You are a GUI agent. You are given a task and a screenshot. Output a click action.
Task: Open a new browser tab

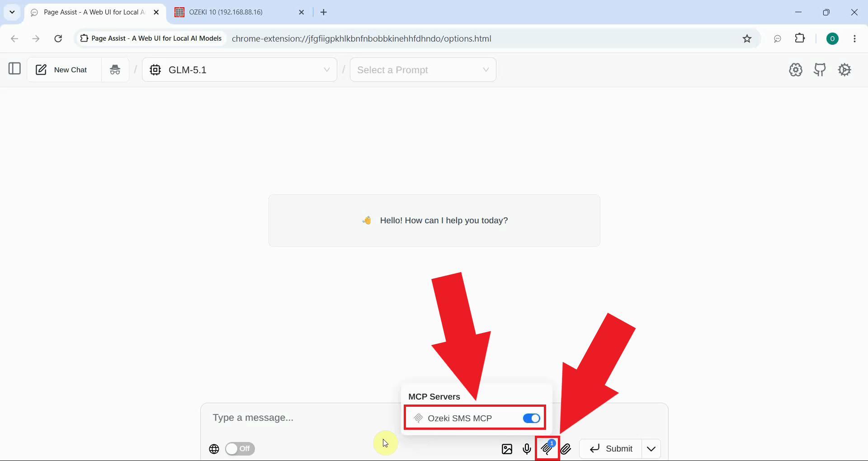pos(324,12)
